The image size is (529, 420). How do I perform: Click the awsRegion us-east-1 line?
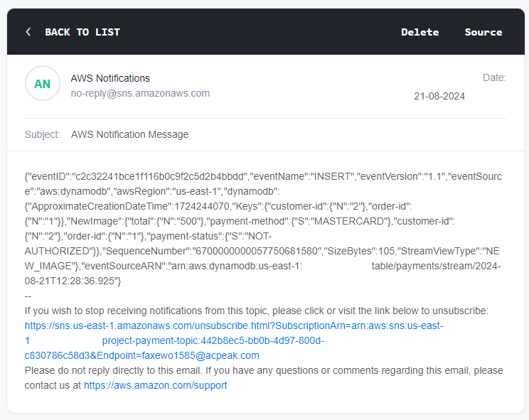point(152,191)
